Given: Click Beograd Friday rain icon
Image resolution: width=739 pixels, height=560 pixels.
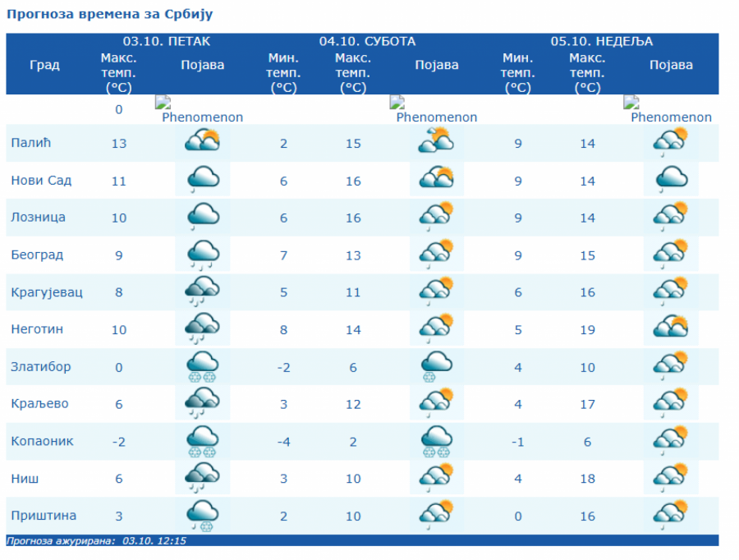Looking at the screenshot, I should click(x=202, y=255).
